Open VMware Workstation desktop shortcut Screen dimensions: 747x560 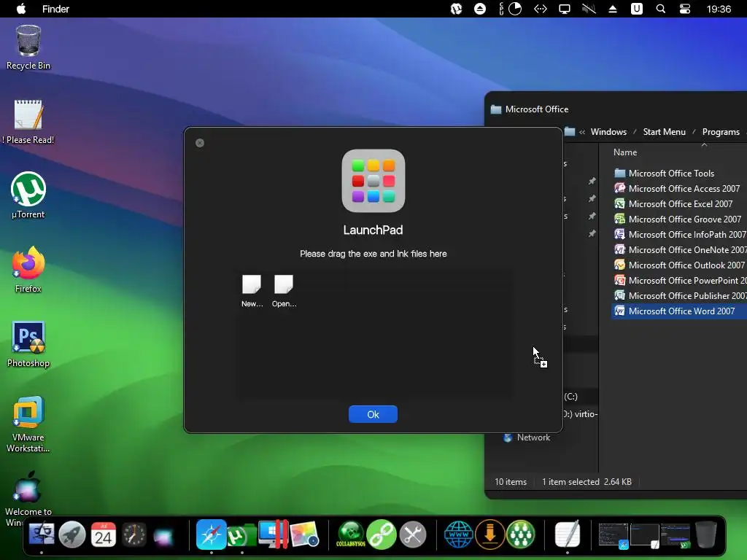[x=28, y=424]
